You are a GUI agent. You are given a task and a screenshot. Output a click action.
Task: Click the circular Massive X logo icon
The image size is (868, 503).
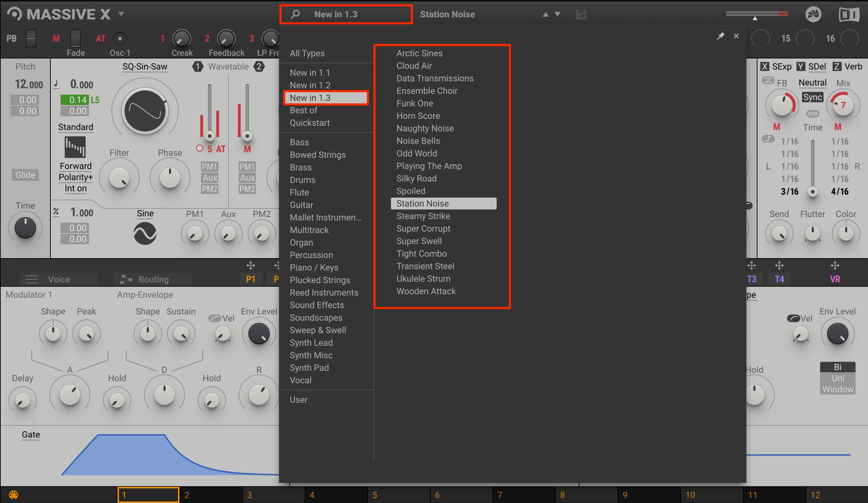(x=15, y=14)
